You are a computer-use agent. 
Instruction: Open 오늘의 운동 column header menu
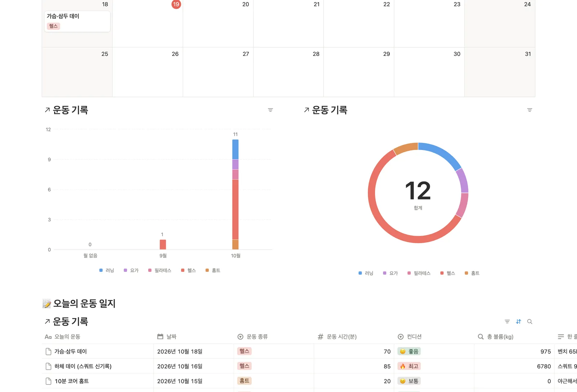(x=98, y=337)
